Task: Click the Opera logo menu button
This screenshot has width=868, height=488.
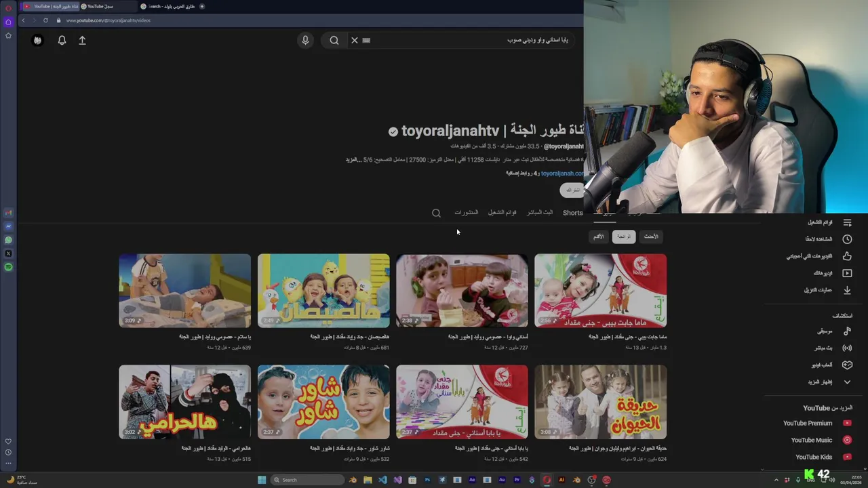Action: 8,8
